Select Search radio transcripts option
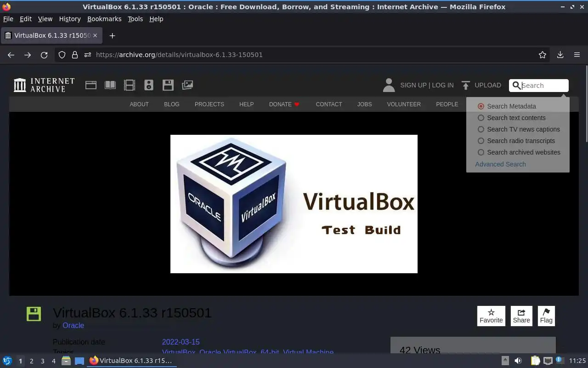 pyautogui.click(x=481, y=141)
